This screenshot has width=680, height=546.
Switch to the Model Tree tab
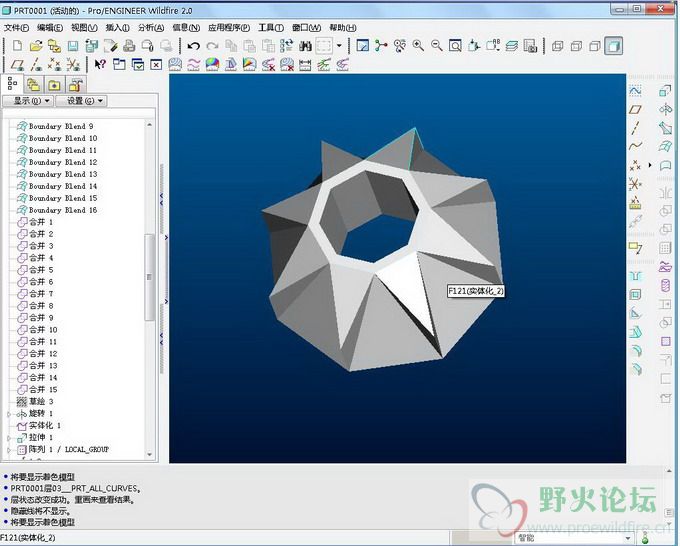(x=12, y=84)
